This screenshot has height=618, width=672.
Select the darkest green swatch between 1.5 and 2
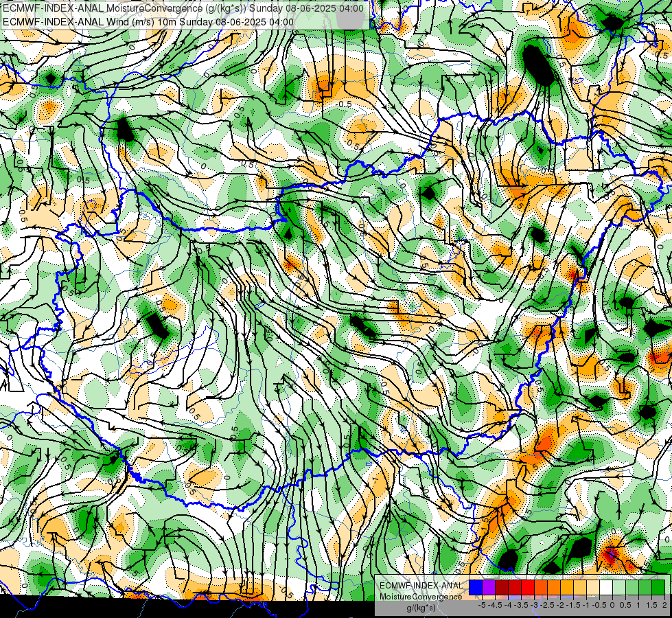click(x=658, y=588)
